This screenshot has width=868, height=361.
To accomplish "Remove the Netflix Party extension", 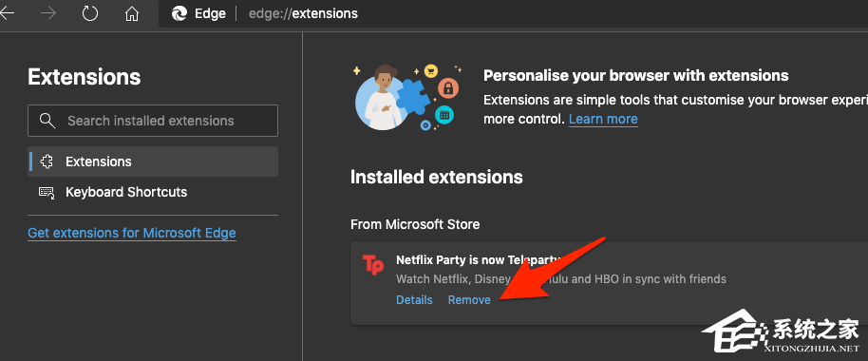I will pyautogui.click(x=469, y=299).
